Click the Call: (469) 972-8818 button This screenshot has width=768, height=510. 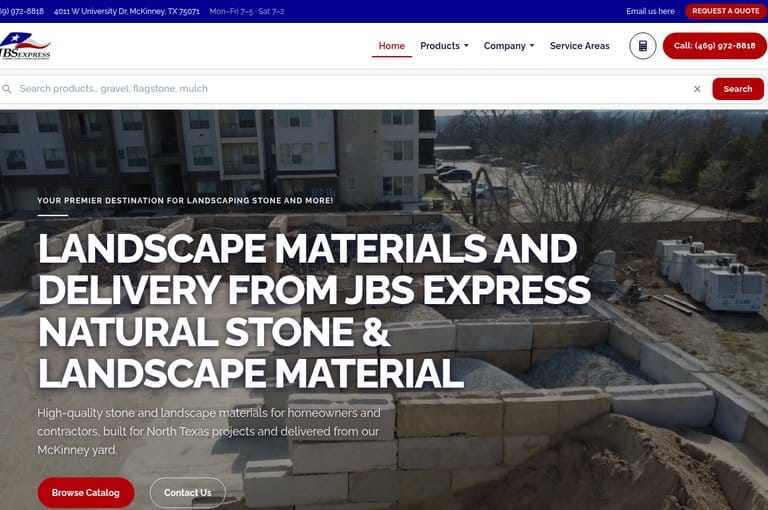click(x=715, y=46)
